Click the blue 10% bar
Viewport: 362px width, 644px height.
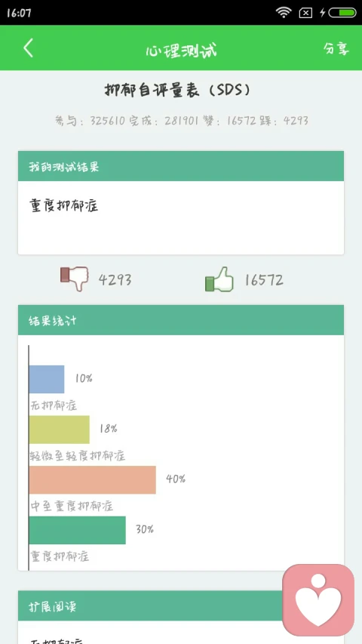(x=47, y=379)
